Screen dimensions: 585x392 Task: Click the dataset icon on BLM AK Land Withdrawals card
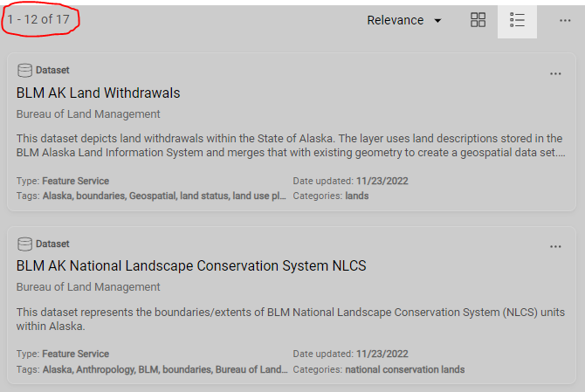24,70
